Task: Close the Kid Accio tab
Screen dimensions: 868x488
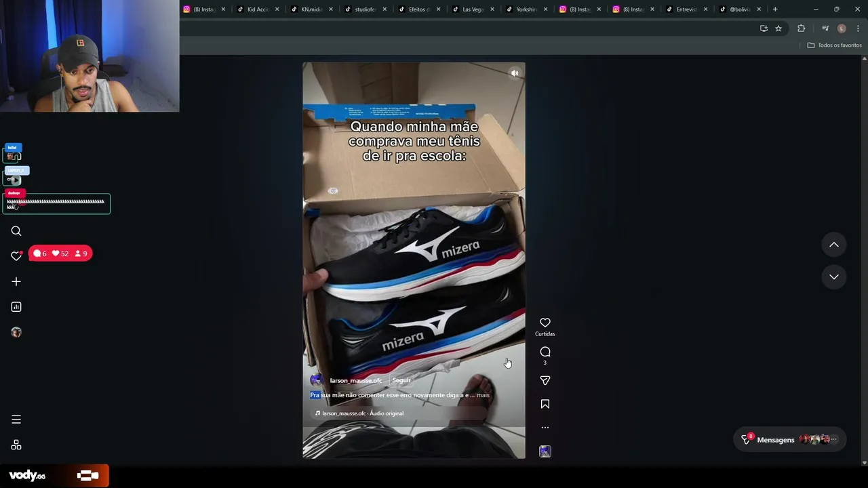Action: point(277,9)
